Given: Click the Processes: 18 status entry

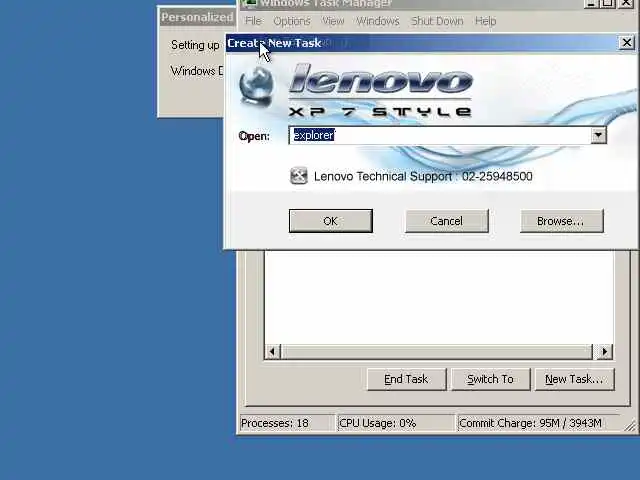Looking at the screenshot, I should pyautogui.click(x=286, y=423).
